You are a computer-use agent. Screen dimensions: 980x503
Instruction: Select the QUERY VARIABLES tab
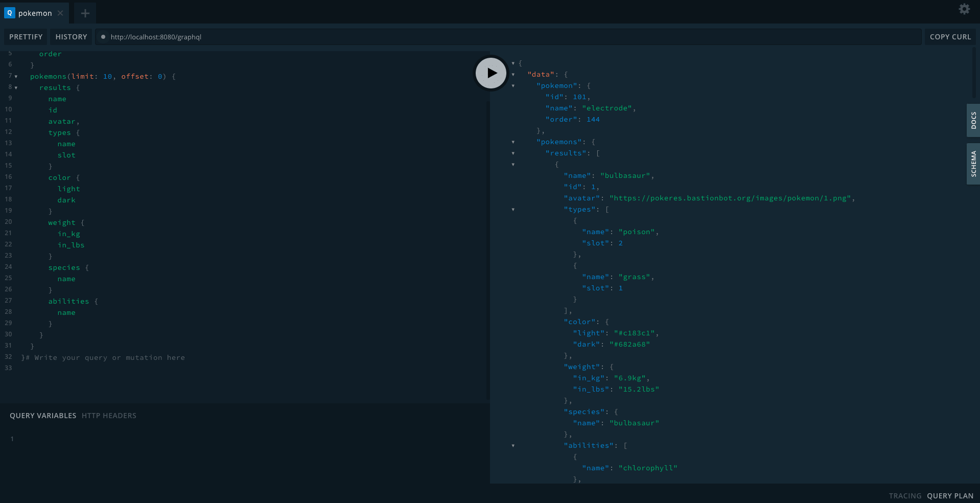pos(42,416)
